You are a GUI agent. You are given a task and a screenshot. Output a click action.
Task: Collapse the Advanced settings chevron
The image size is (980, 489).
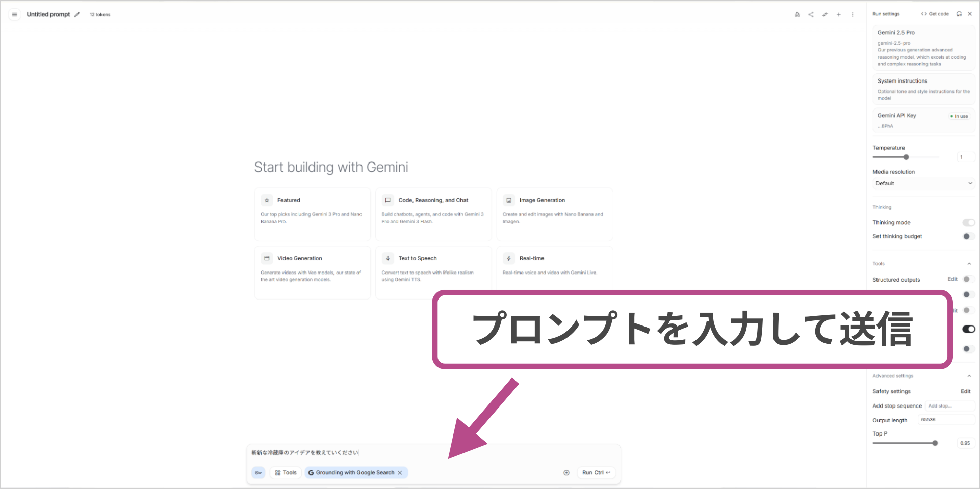pyautogui.click(x=969, y=376)
